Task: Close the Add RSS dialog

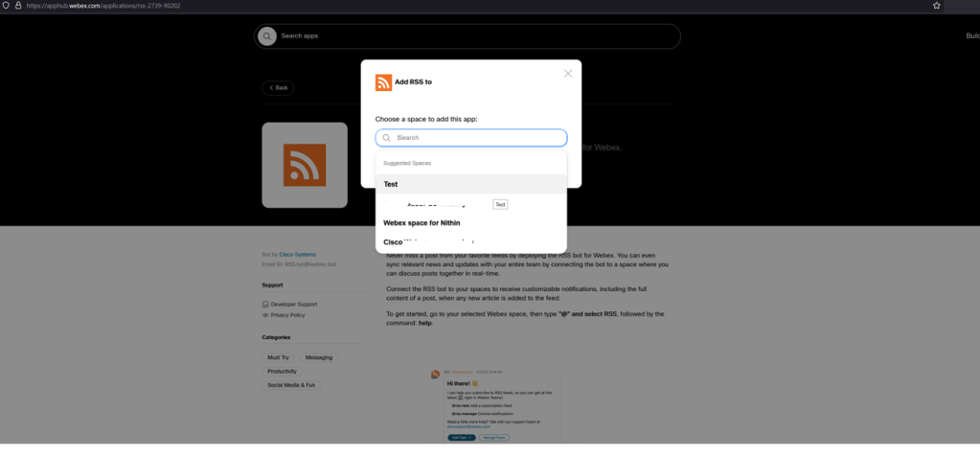Action: coord(568,74)
